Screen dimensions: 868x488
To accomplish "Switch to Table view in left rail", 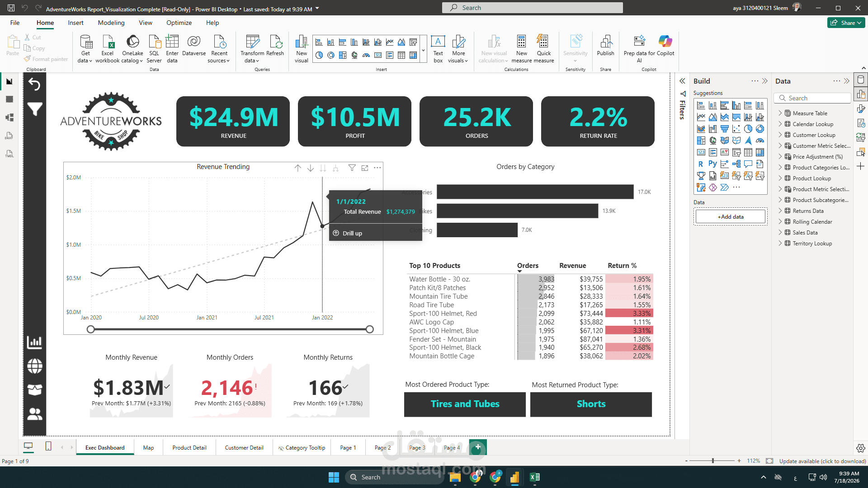I will tap(9, 99).
